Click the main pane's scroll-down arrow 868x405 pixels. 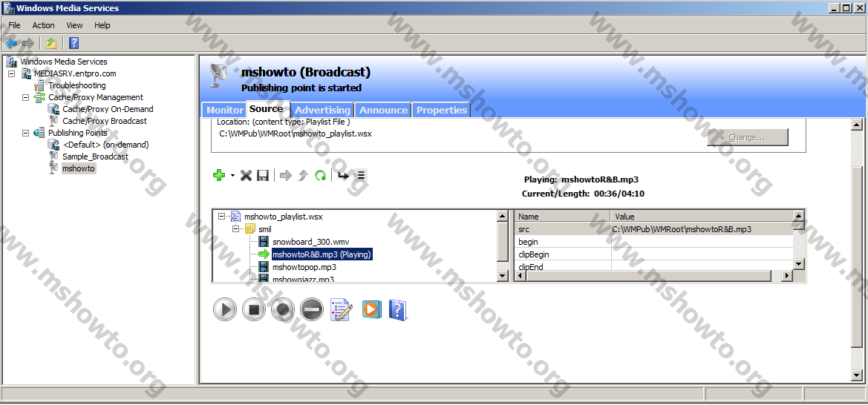pos(858,375)
